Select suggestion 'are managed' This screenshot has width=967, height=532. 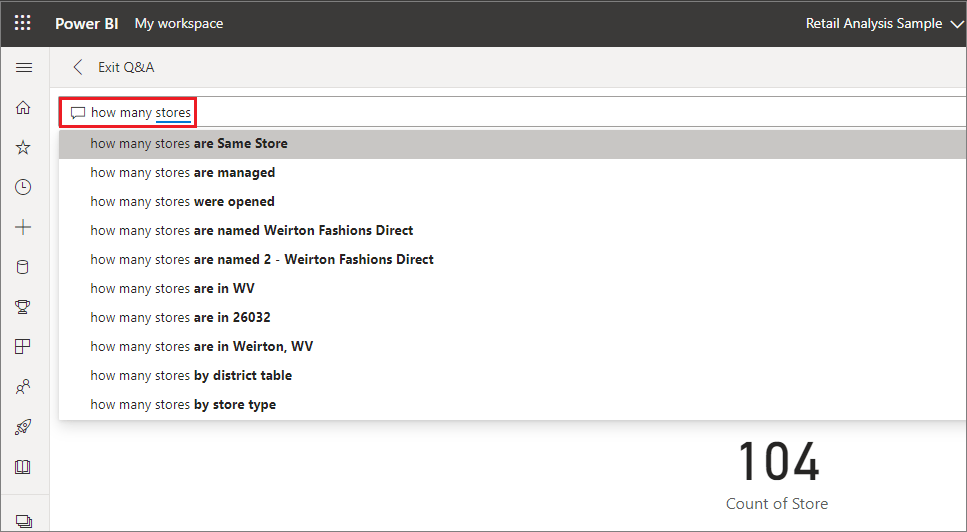click(x=513, y=173)
